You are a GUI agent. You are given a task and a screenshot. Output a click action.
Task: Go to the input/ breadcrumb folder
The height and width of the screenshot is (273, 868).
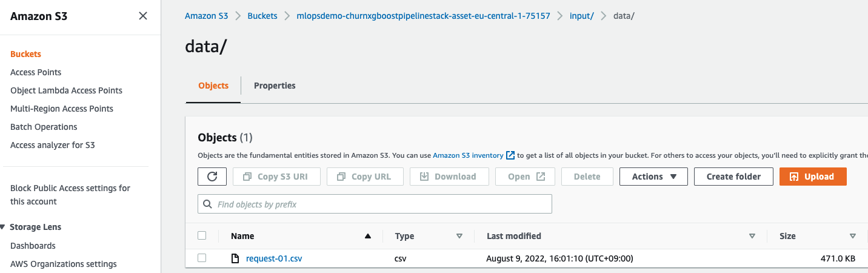(582, 16)
